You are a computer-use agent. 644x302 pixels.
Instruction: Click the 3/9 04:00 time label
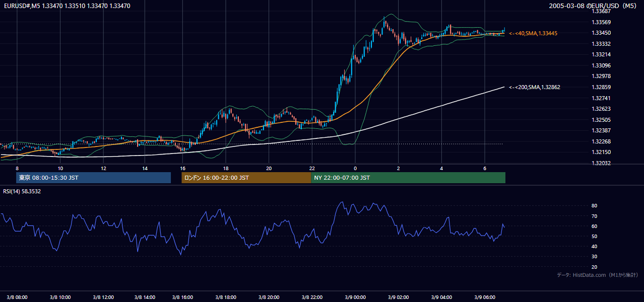[441, 297]
